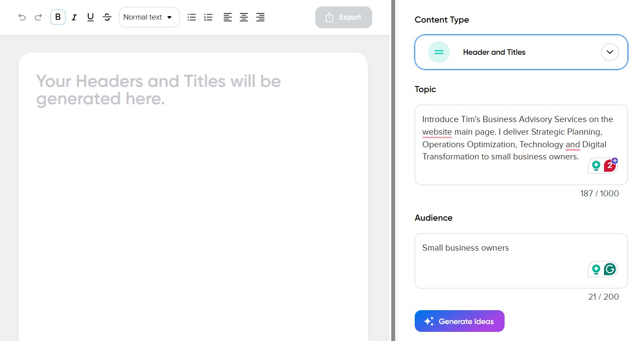644x341 pixels.
Task: Apply Strikethrough formatting
Action: (107, 17)
